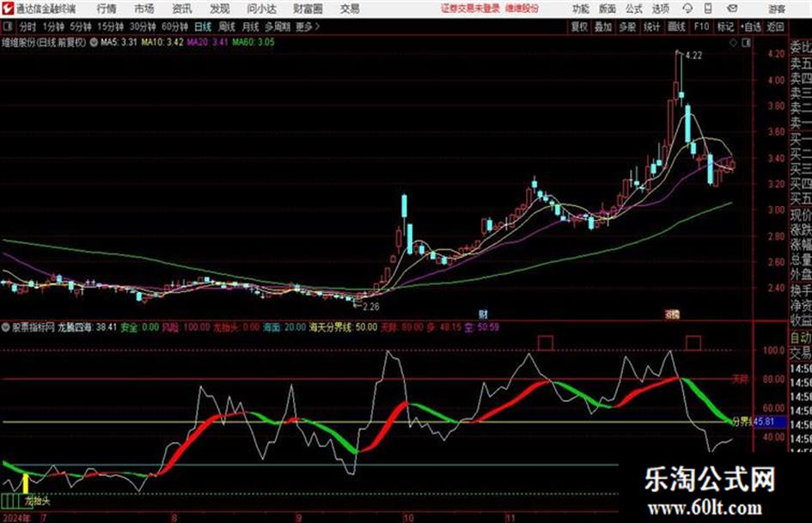
Task: Click the MA5: 3.31 indicator value
Action: coord(119,42)
